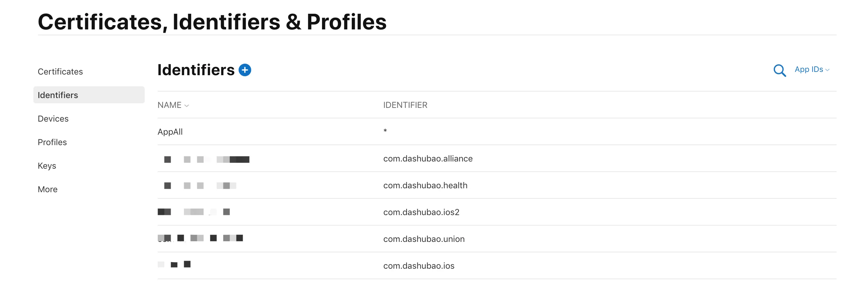Open the App IDs filter dropdown

click(x=811, y=69)
